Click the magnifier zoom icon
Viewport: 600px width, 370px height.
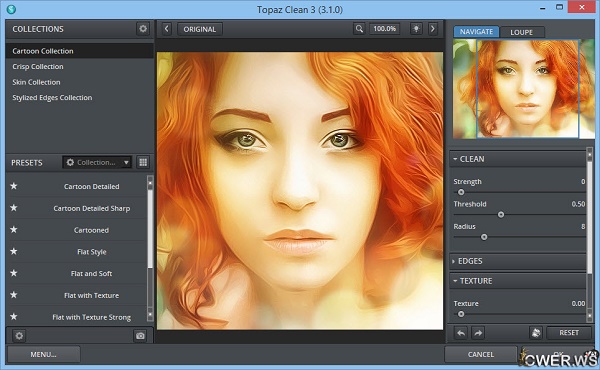point(359,29)
